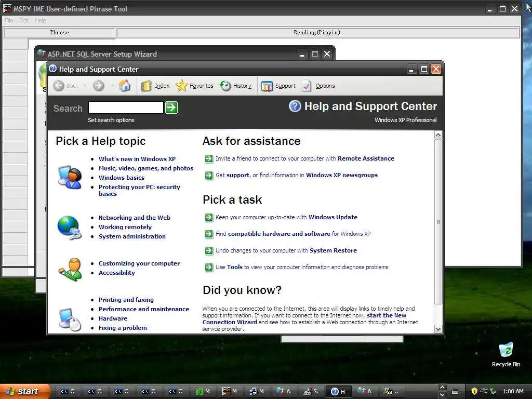Viewport: 532px width, 399px height.
Task: Click the taskbar scroll down arrow
Action: 442,395
